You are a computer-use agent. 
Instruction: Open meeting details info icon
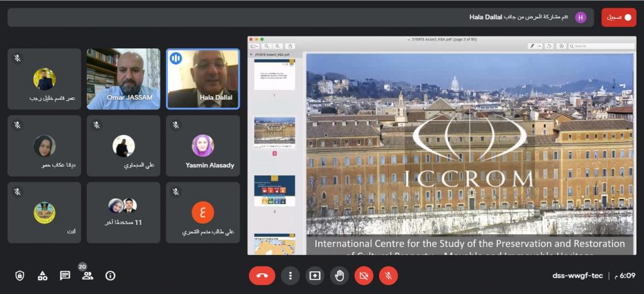click(110, 275)
